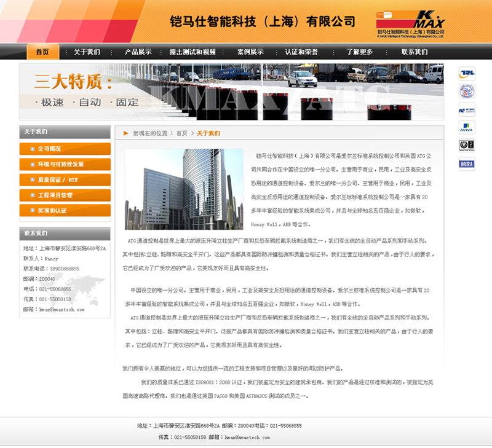Click the round blue seal certification badge
This screenshot has height=448, width=492.
pyautogui.click(x=467, y=92)
